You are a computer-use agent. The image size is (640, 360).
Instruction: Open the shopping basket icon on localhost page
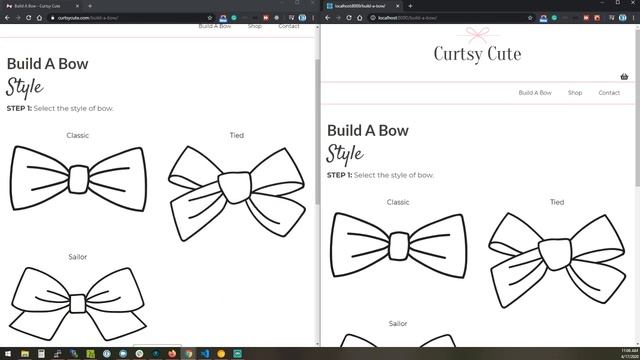(x=624, y=76)
